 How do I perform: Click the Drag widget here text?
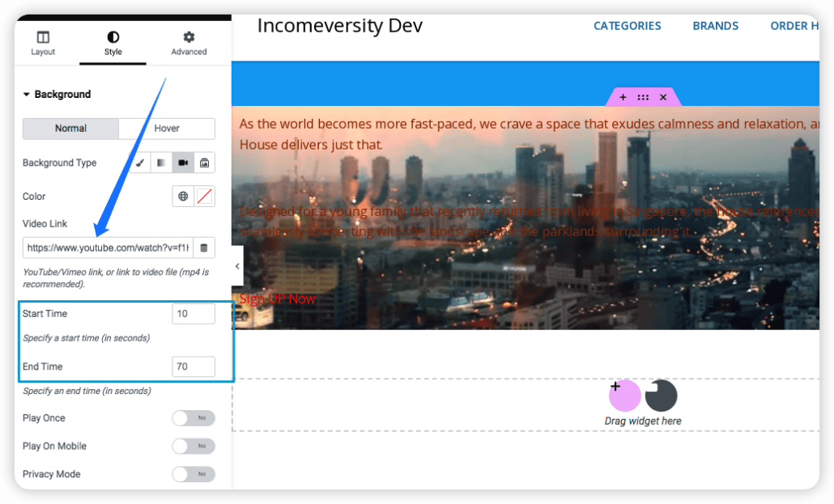(x=643, y=421)
